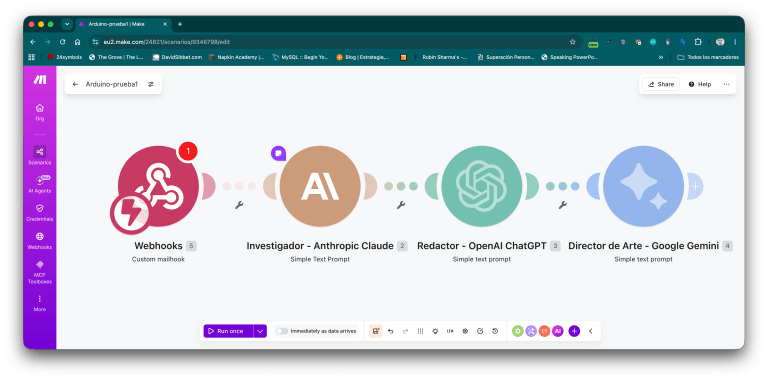
Task: Open the 24symbols bookmark
Action: click(65, 57)
